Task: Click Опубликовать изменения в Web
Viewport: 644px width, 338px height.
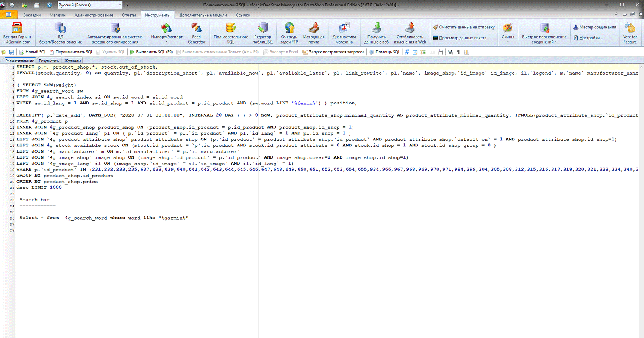Action: click(410, 33)
